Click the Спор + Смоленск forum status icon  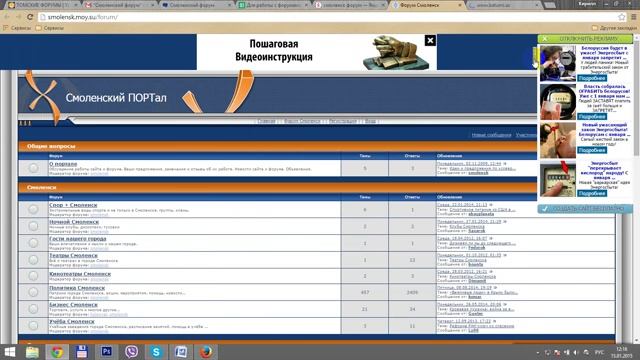(x=33, y=209)
